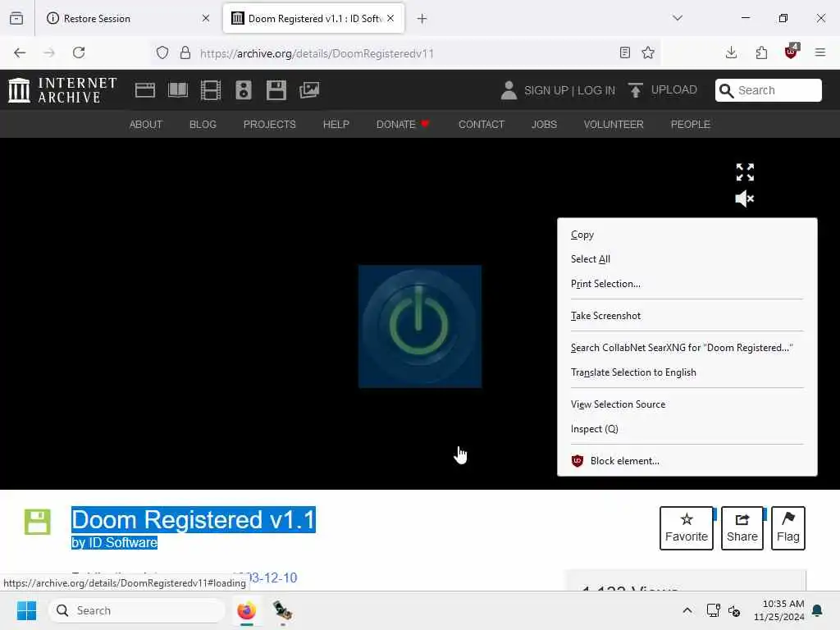Open the ABOUT link
840x630 pixels.
[146, 125]
